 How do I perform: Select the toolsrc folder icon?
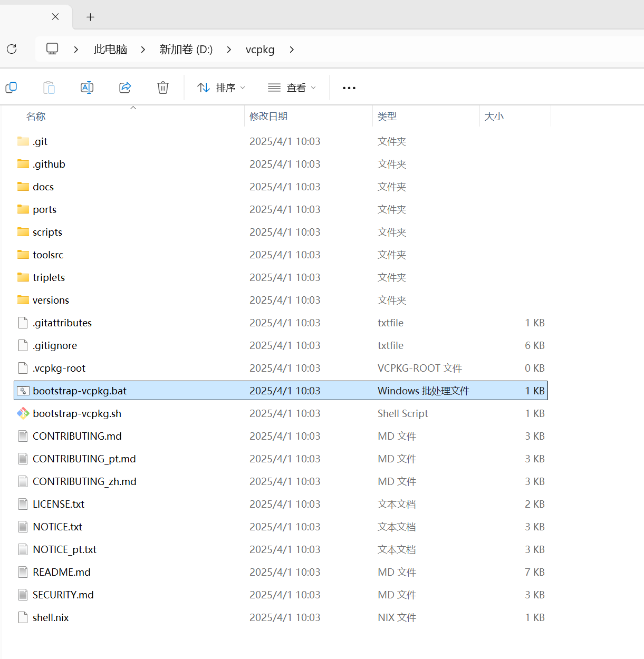(x=23, y=254)
